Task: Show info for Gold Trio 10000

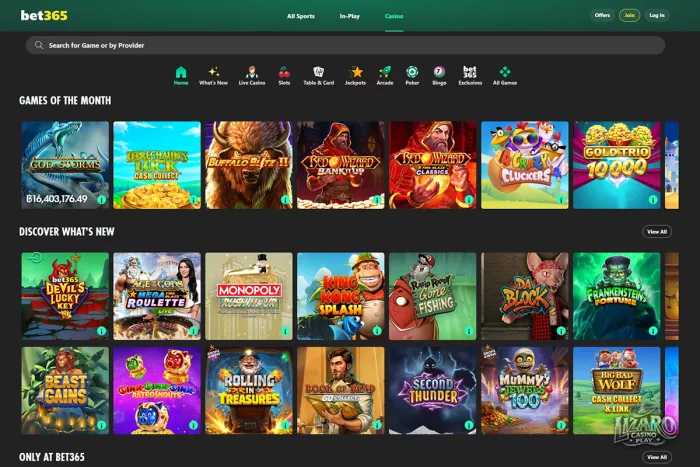Action: [x=653, y=200]
